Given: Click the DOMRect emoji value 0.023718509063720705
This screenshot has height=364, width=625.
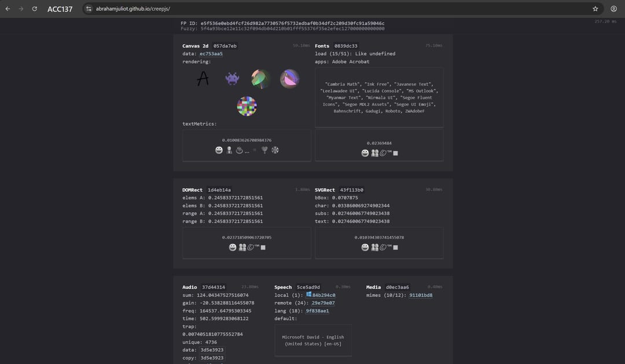Looking at the screenshot, I should (247, 238).
